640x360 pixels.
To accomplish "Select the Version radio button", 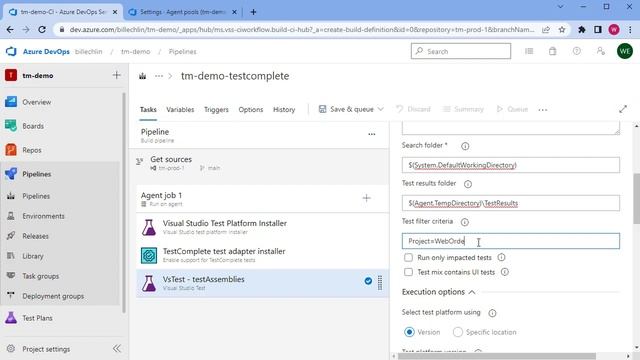I will (409, 332).
